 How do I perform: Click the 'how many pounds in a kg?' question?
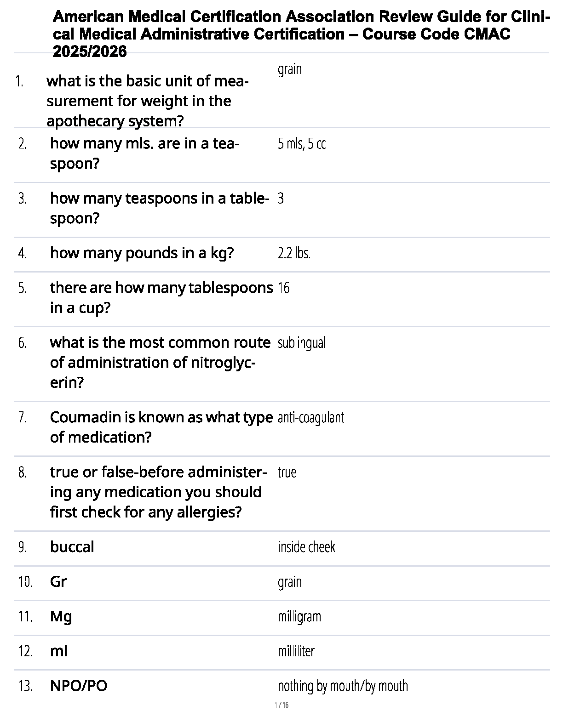[142, 253]
